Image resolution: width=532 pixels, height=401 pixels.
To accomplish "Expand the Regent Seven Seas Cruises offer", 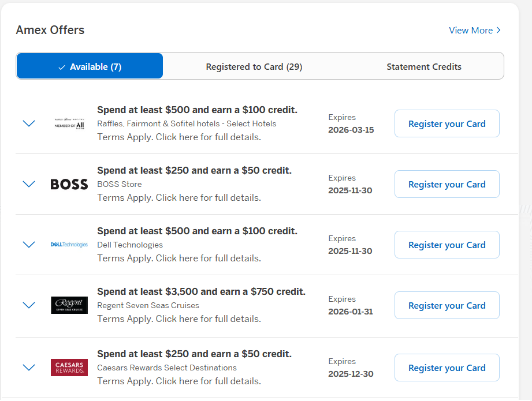I will 29,305.
